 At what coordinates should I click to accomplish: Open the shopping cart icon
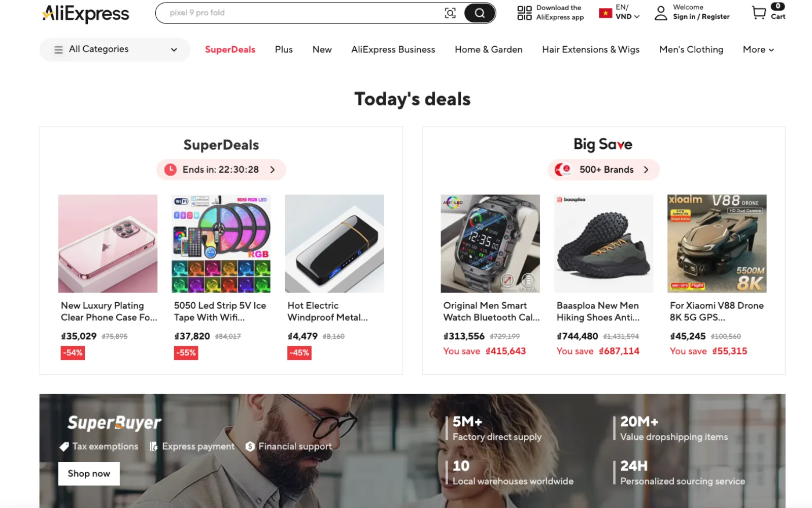click(759, 13)
